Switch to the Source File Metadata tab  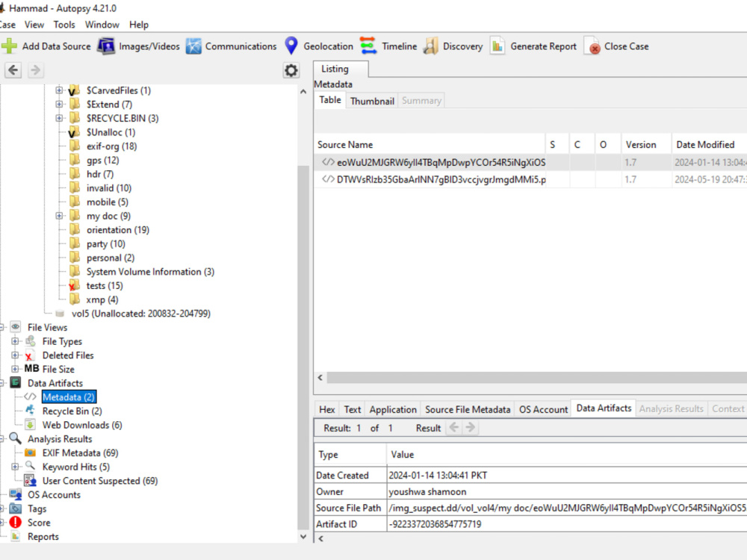(468, 409)
